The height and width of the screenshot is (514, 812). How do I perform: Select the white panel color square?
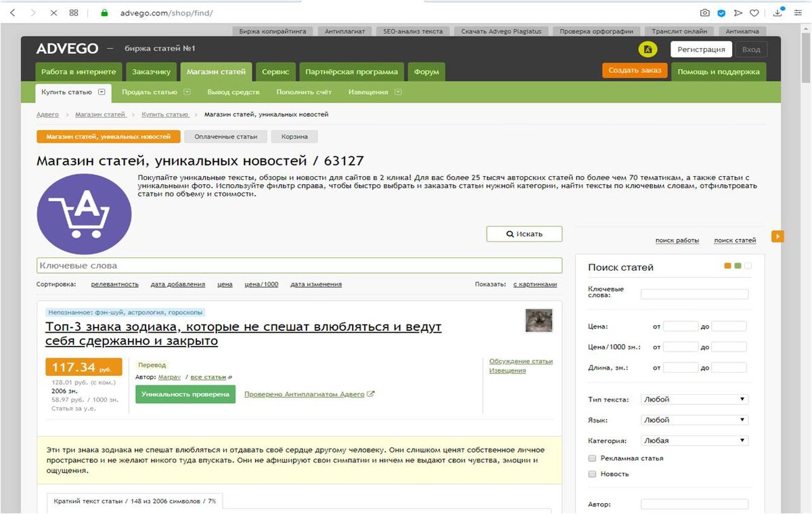pos(748,266)
